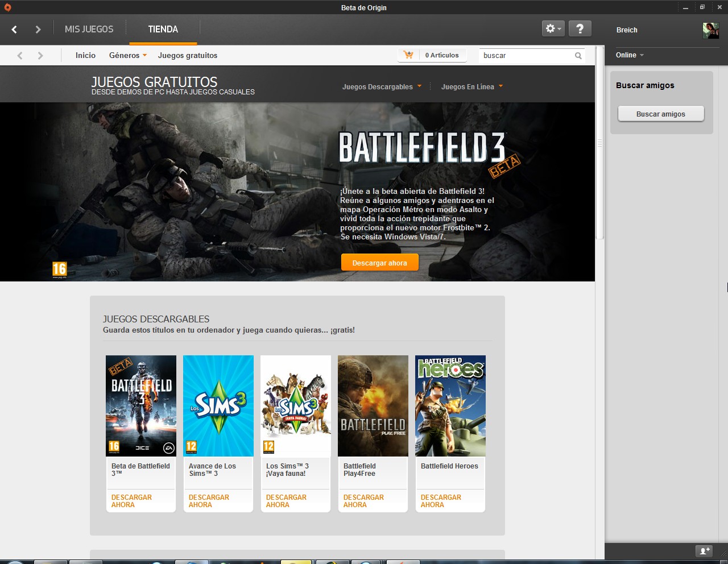Open the shopping cart icon
Screen dimensions: 728x564
pyautogui.click(x=408, y=55)
